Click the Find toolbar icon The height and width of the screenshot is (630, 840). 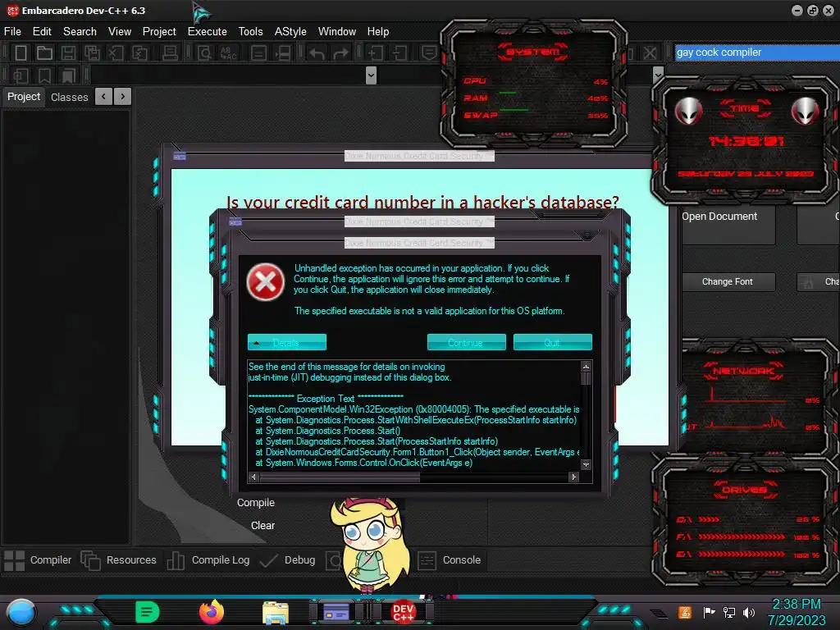pyautogui.click(x=204, y=52)
